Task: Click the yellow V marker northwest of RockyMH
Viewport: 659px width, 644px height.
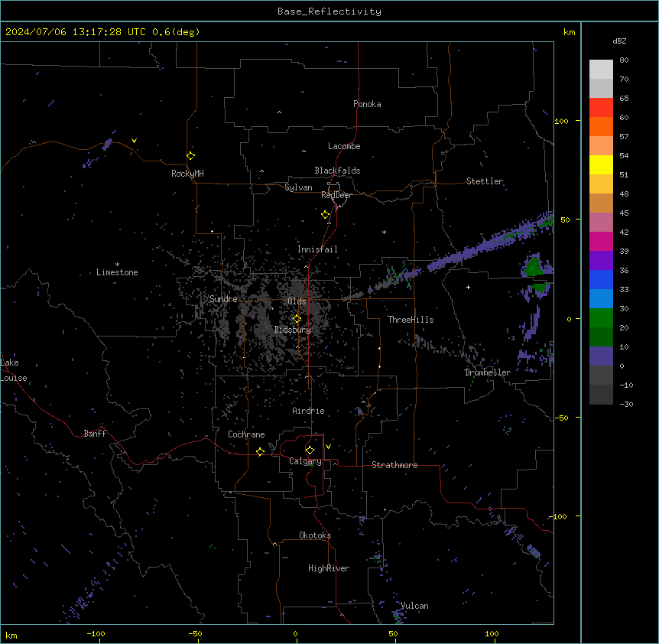Action: tap(134, 141)
